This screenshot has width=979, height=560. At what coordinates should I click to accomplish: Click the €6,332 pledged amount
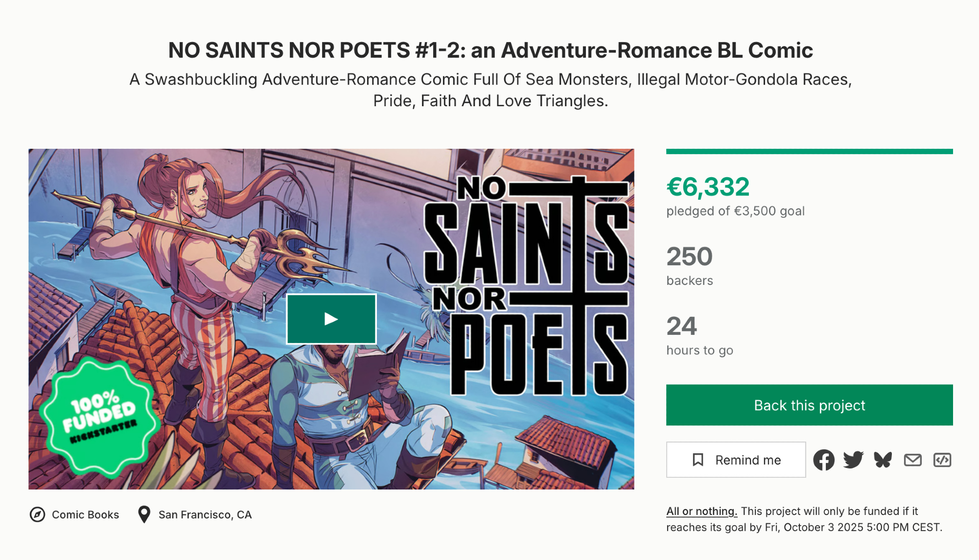coord(708,187)
